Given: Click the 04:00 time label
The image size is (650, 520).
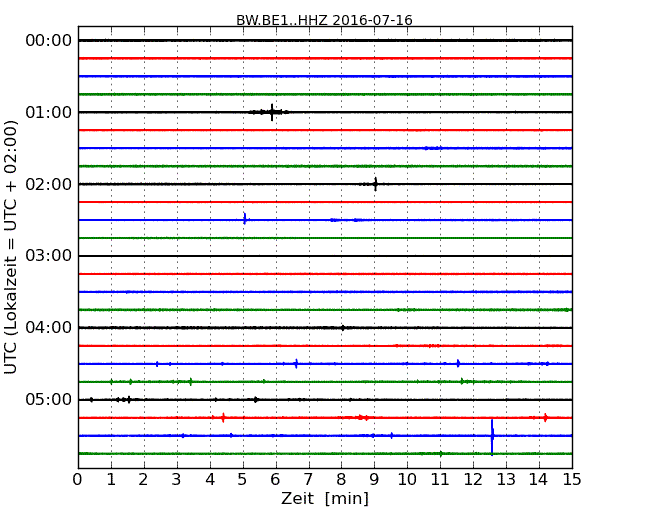Looking at the screenshot, I should pos(49,328).
